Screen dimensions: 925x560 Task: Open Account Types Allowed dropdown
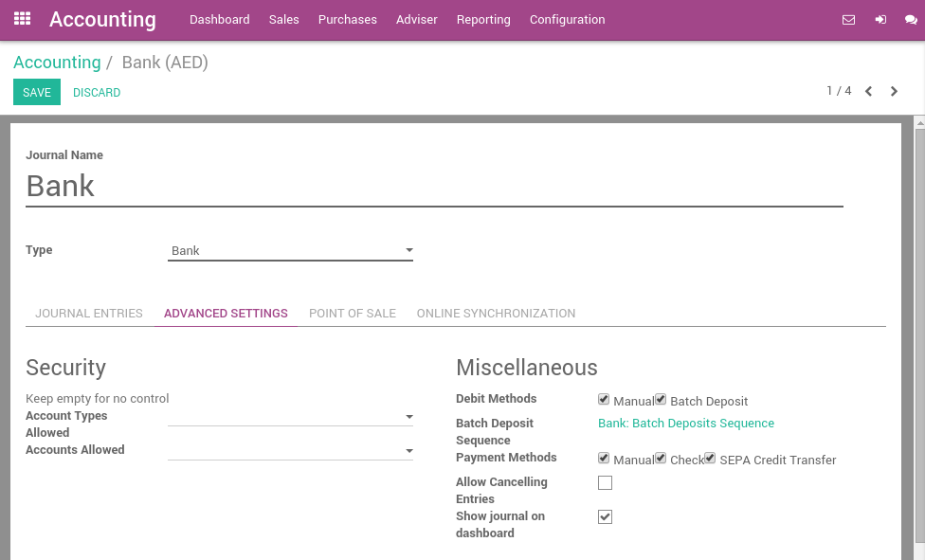click(x=290, y=417)
